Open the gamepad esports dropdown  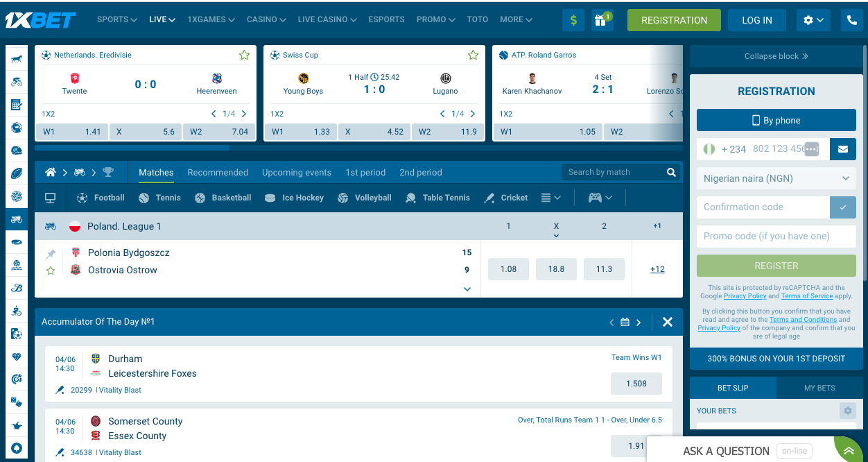[600, 198]
